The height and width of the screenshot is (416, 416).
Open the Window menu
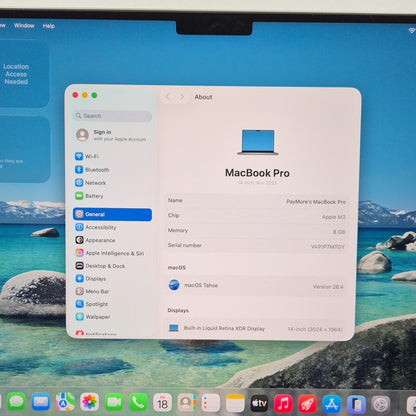pyautogui.click(x=24, y=25)
